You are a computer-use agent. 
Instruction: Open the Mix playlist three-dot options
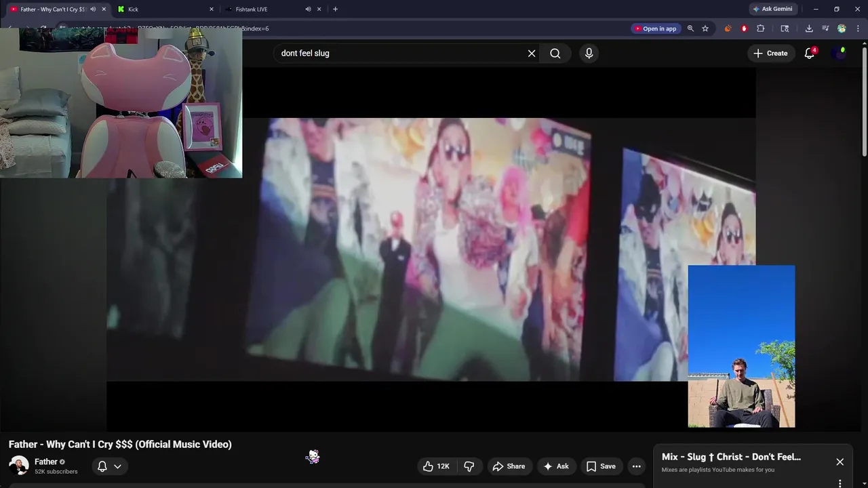(840, 483)
